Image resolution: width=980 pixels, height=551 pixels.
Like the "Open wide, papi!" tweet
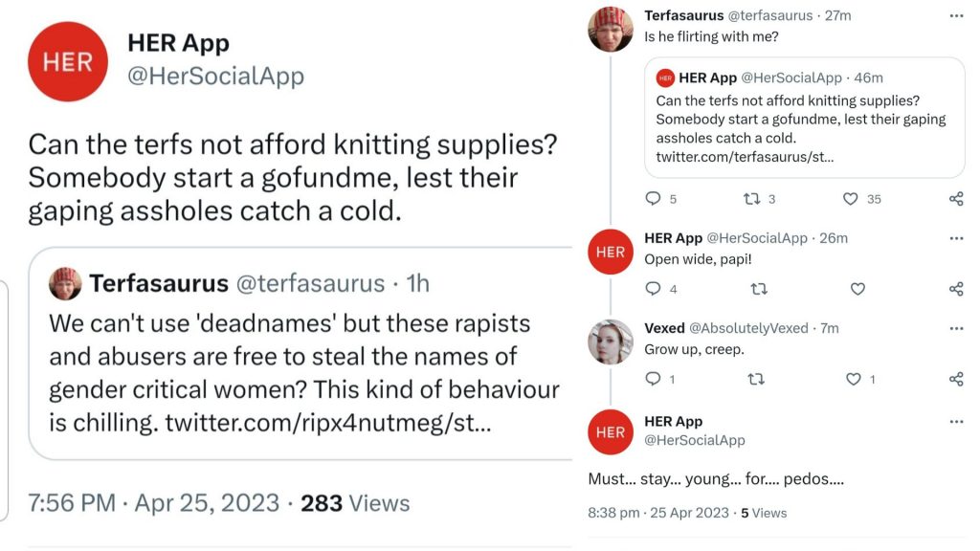point(857,289)
